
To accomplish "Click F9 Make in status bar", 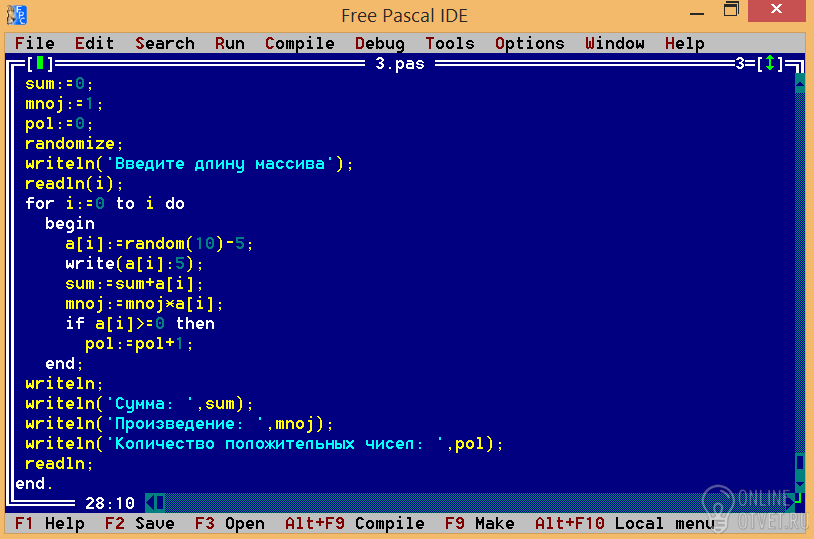I will [480, 523].
